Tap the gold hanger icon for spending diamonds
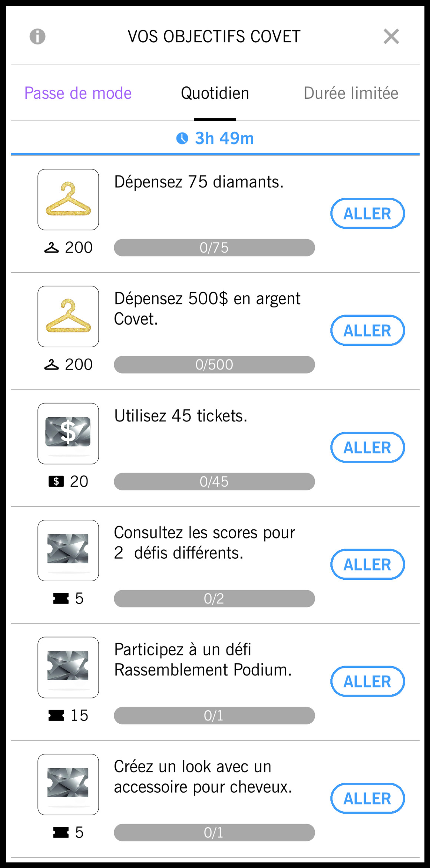 [x=68, y=200]
